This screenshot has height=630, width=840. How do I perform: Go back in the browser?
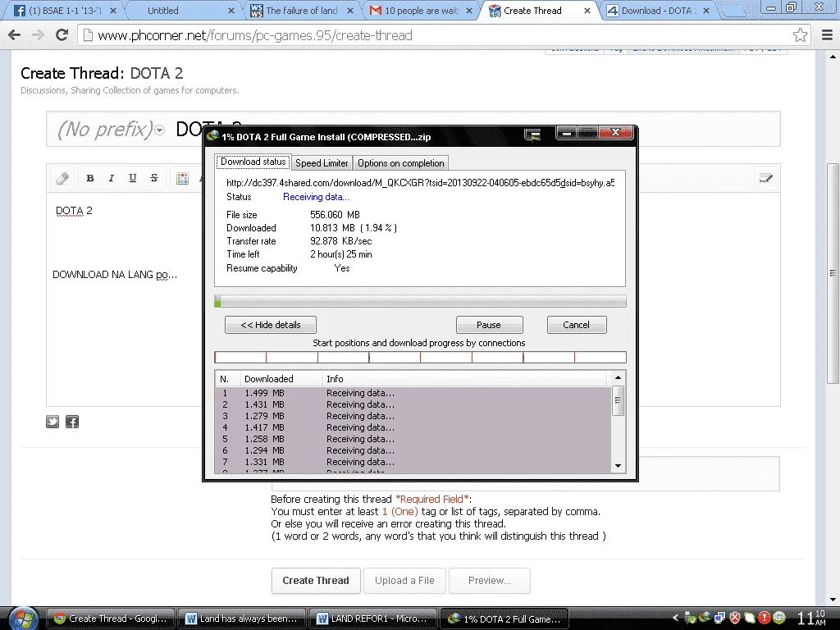(15, 35)
